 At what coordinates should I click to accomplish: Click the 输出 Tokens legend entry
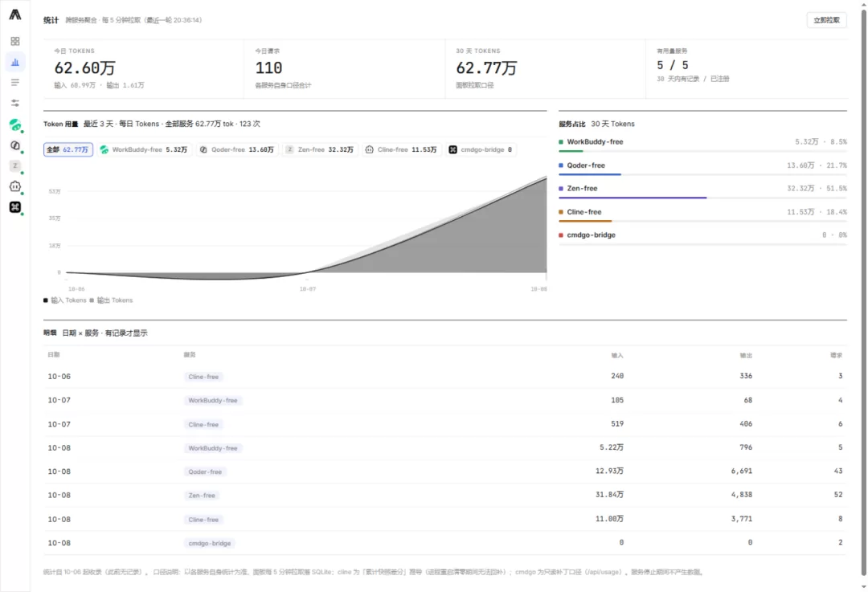[x=111, y=300]
